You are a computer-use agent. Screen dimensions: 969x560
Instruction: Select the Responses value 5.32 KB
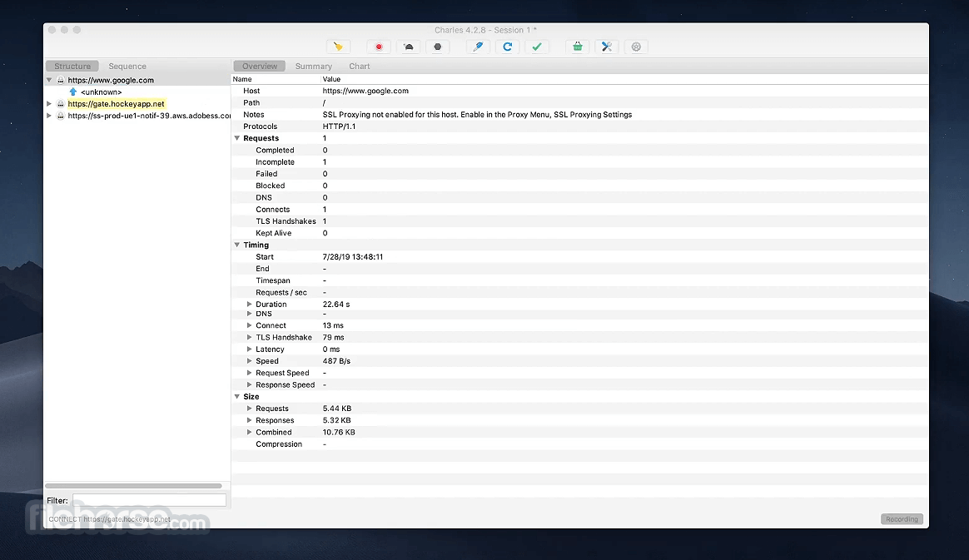337,420
